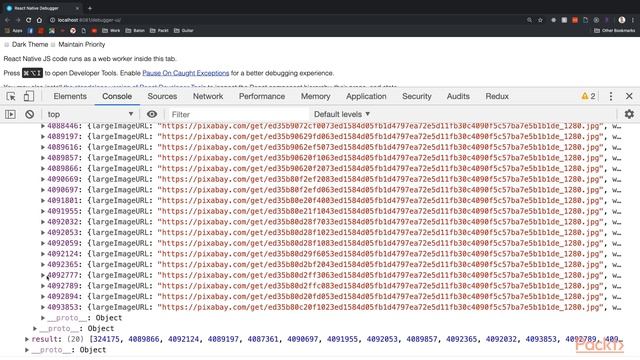Toggle the live expression eye icon

152,114
